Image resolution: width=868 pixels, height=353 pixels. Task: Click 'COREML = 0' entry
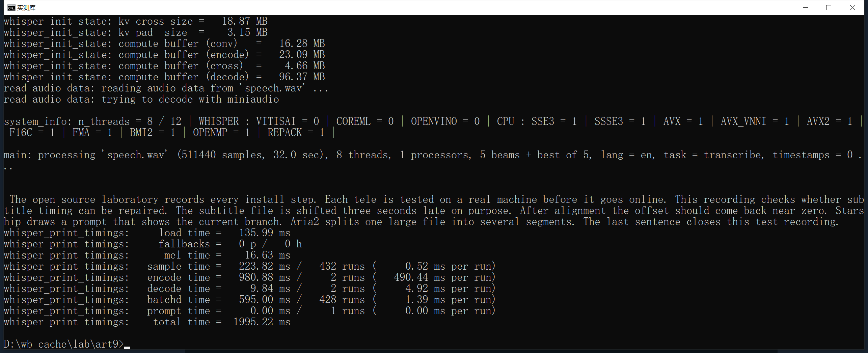pos(365,121)
